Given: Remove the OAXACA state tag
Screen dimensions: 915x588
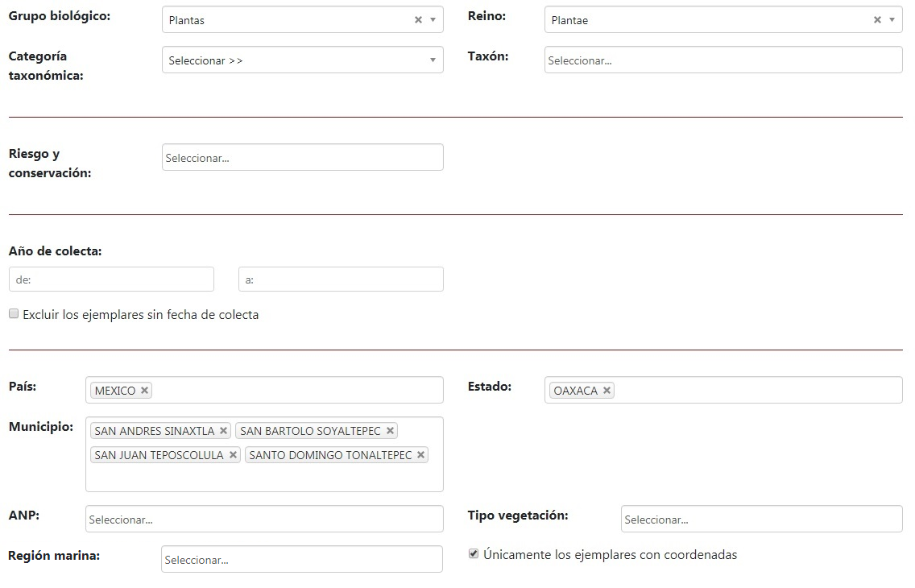Looking at the screenshot, I should click(x=607, y=391).
